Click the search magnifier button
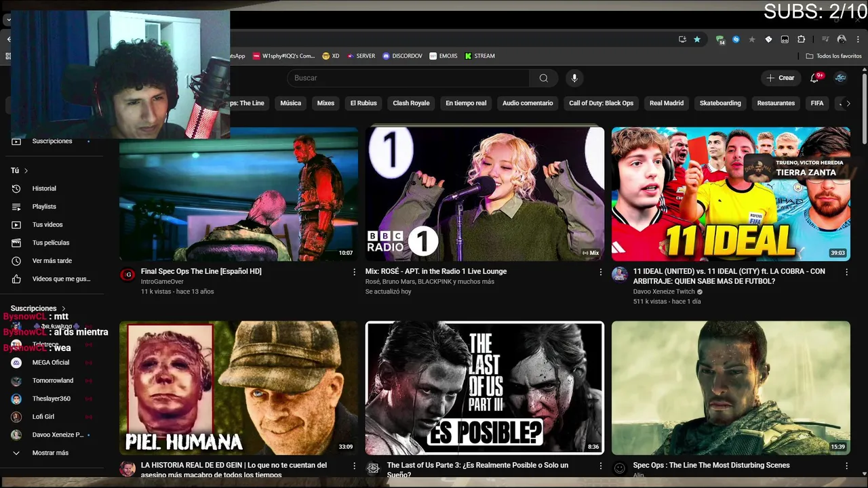868x488 pixels. (543, 78)
